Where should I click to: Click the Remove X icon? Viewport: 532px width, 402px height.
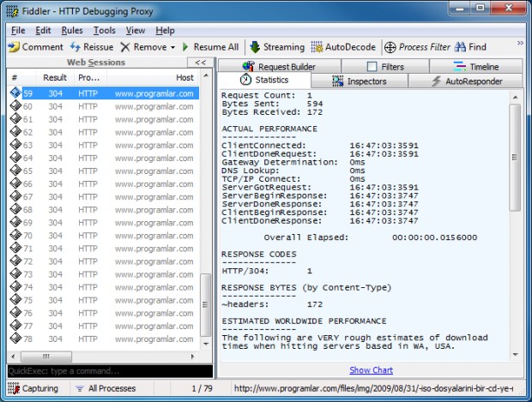pyautogui.click(x=125, y=47)
